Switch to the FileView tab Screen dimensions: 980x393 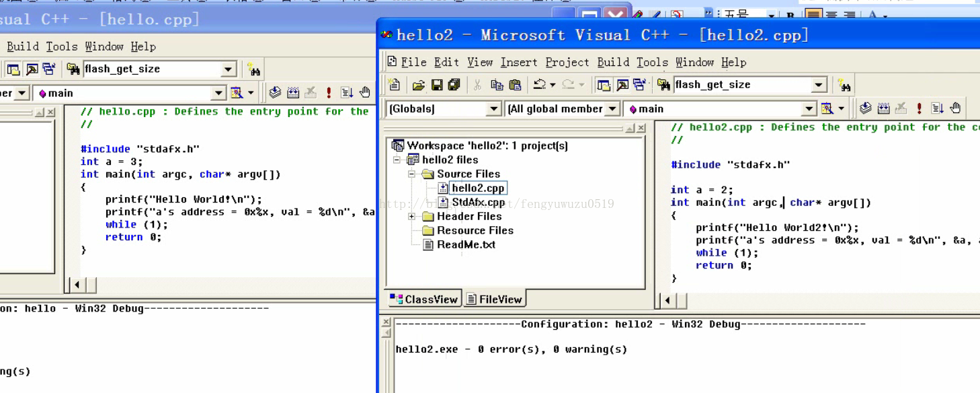[495, 299]
